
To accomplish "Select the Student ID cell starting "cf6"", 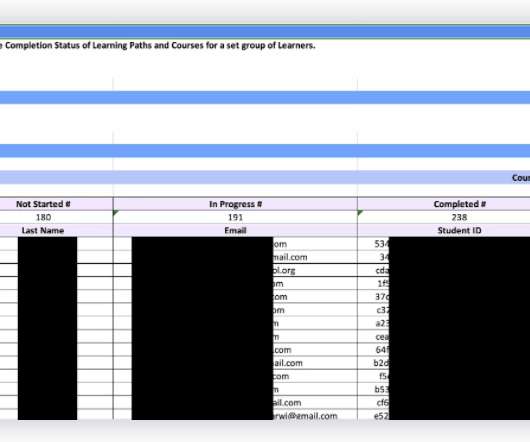I will click(x=444, y=402).
